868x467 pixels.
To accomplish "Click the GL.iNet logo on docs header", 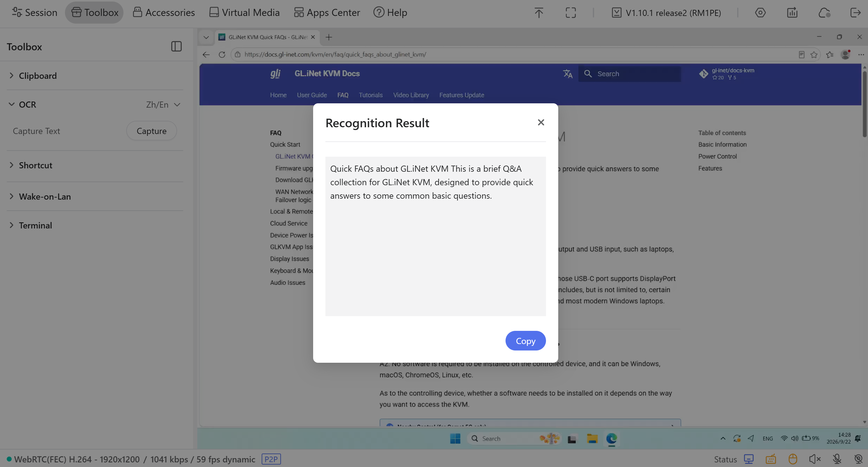I will coord(275,74).
